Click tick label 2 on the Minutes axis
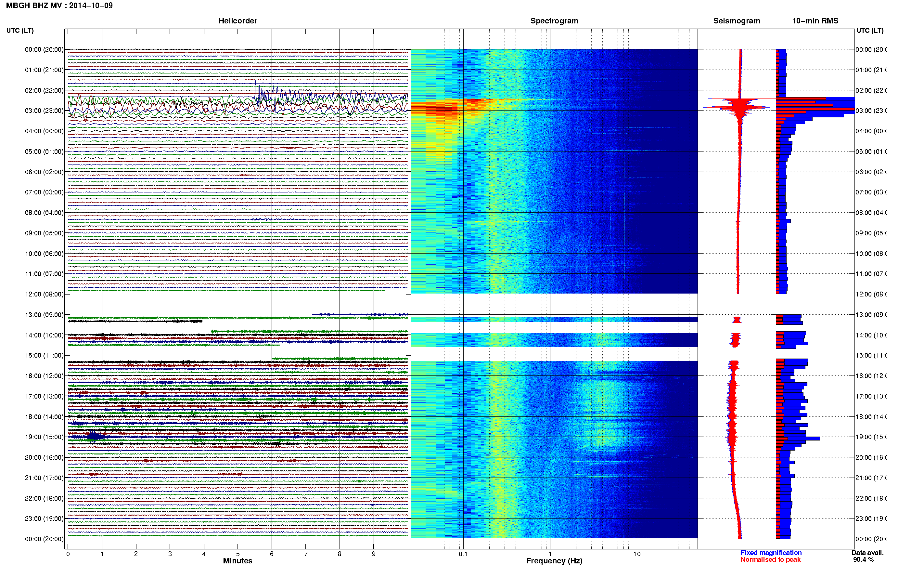Viewport: 924px width, 578px height. pos(136,554)
